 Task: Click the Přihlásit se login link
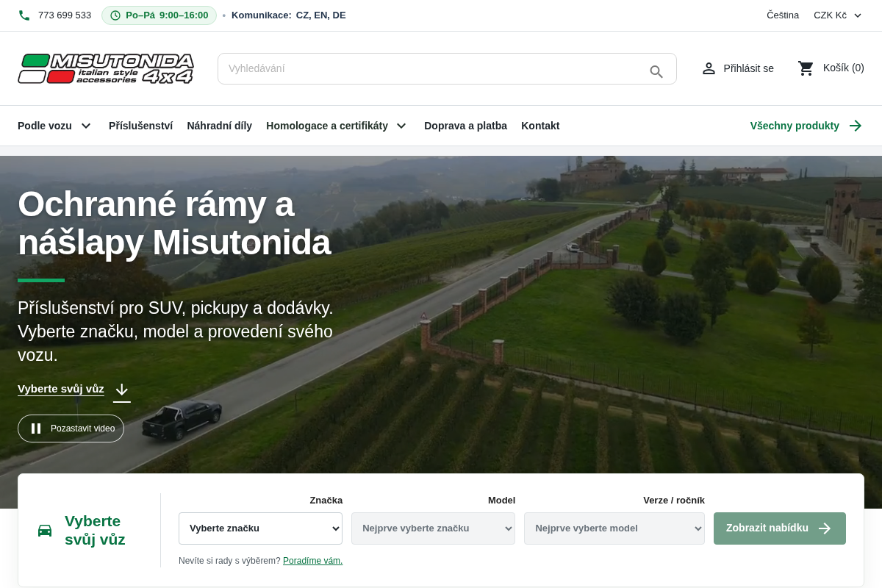[737, 68]
